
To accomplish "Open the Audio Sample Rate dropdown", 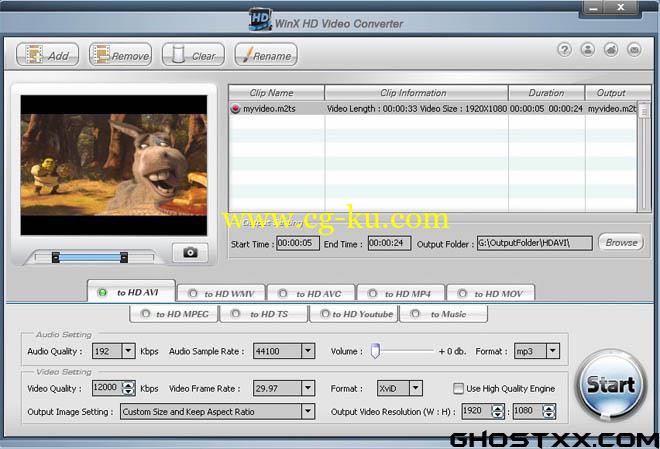I will pos(308,351).
